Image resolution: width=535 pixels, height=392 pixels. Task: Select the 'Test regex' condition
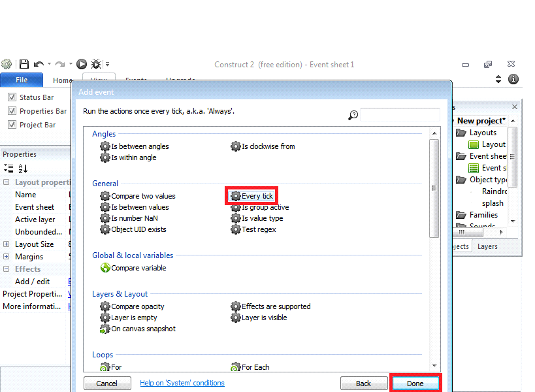coord(253,229)
